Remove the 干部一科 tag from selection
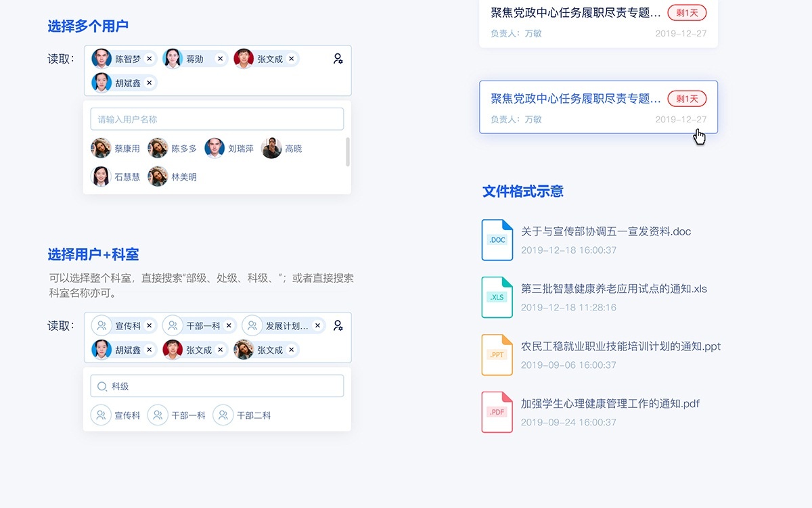812x508 pixels. [229, 326]
